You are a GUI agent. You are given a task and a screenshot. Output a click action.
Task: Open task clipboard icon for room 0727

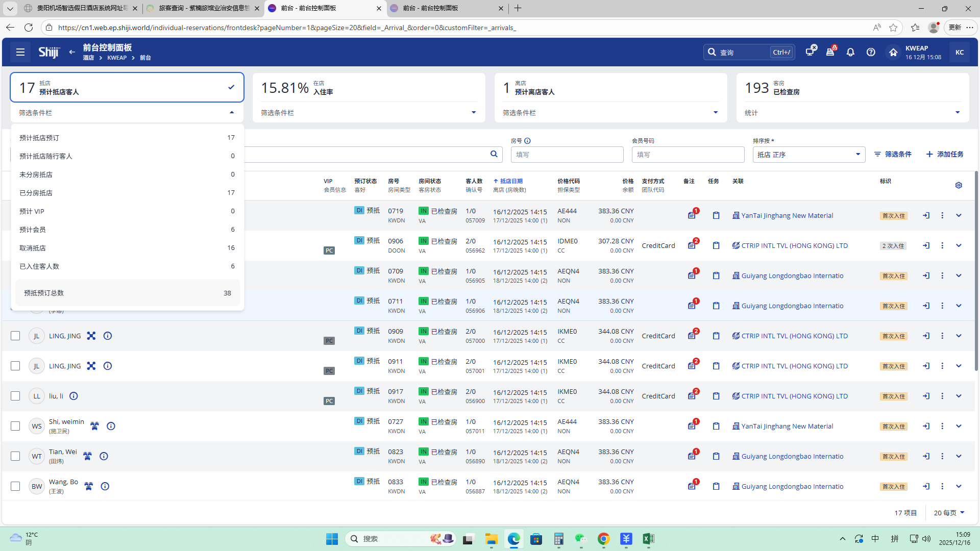pos(716,426)
